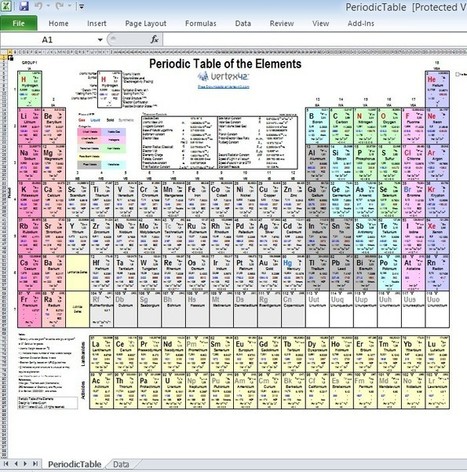The width and height of the screenshot is (467, 472).
Task: Open the Formulas ribbon tab
Action: (201, 23)
